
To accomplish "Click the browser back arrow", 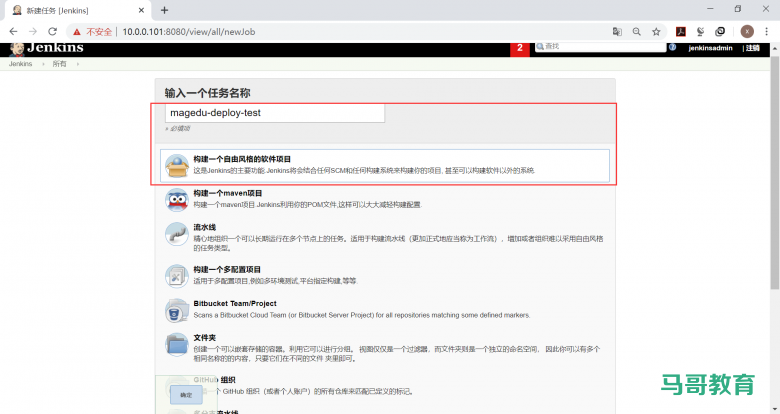I will tap(13, 31).
